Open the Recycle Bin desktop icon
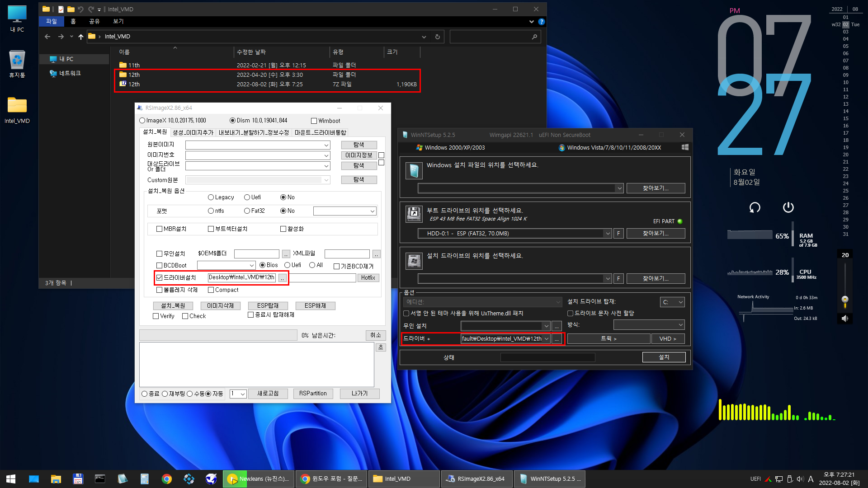 [x=17, y=64]
